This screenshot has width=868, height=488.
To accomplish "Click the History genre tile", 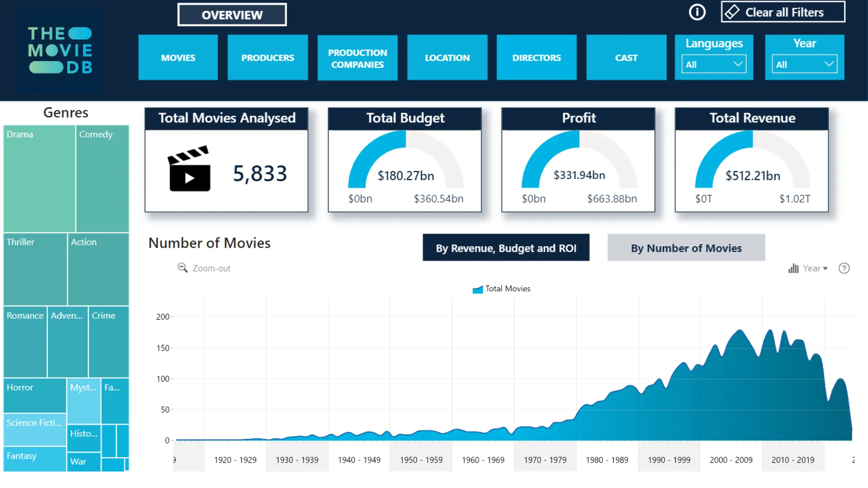I will (x=84, y=438).
